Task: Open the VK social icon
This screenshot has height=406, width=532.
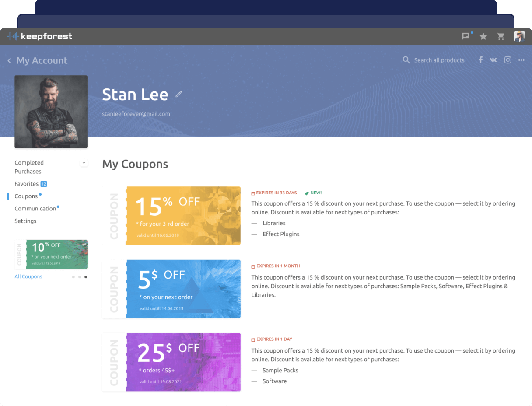Action: click(493, 60)
